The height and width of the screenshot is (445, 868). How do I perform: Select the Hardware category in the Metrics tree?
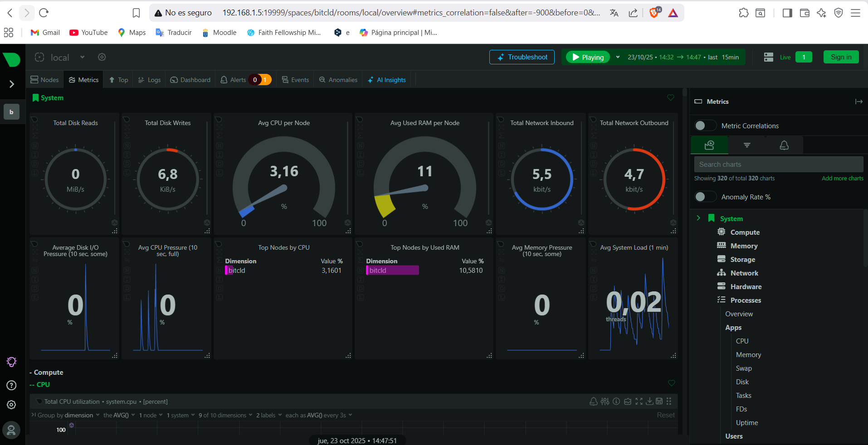click(746, 286)
